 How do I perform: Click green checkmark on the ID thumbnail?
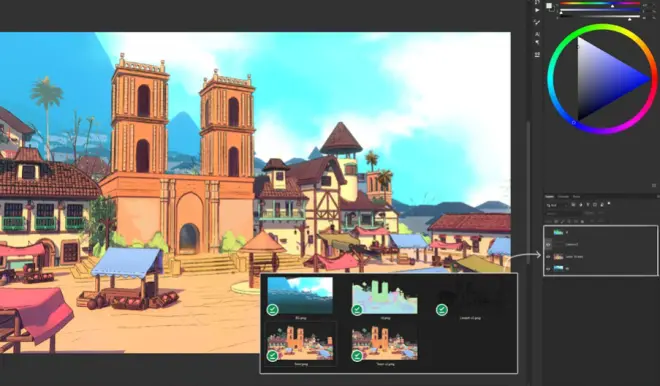(x=357, y=310)
